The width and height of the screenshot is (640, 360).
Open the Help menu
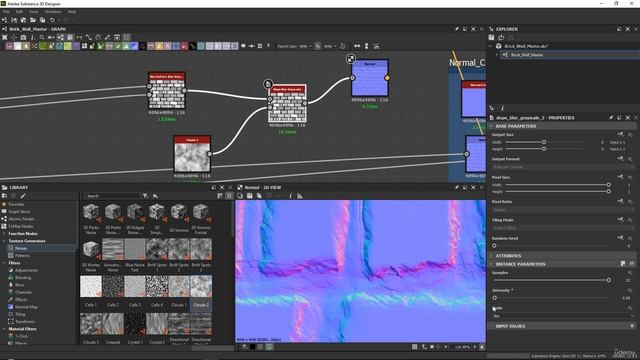[72, 12]
